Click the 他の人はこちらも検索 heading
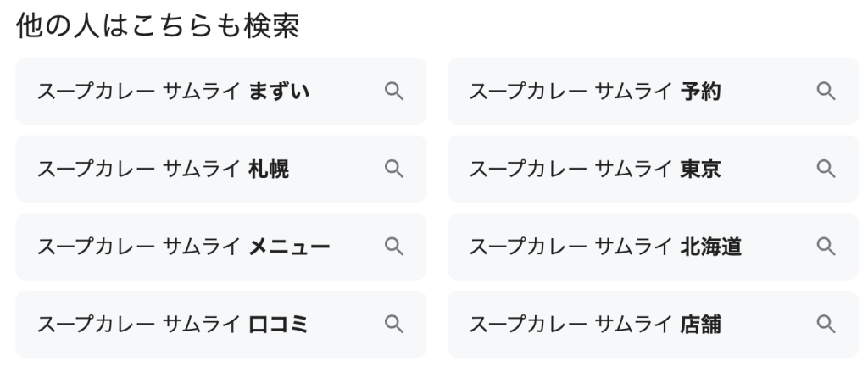Image resolution: width=868 pixels, height=378 pixels. click(x=157, y=25)
